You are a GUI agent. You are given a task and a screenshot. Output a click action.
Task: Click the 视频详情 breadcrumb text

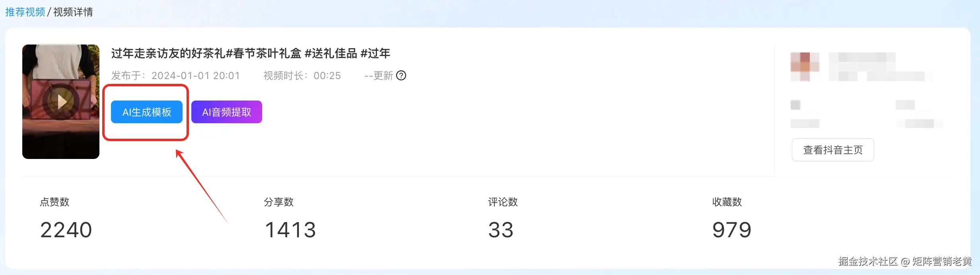pyautogui.click(x=73, y=12)
